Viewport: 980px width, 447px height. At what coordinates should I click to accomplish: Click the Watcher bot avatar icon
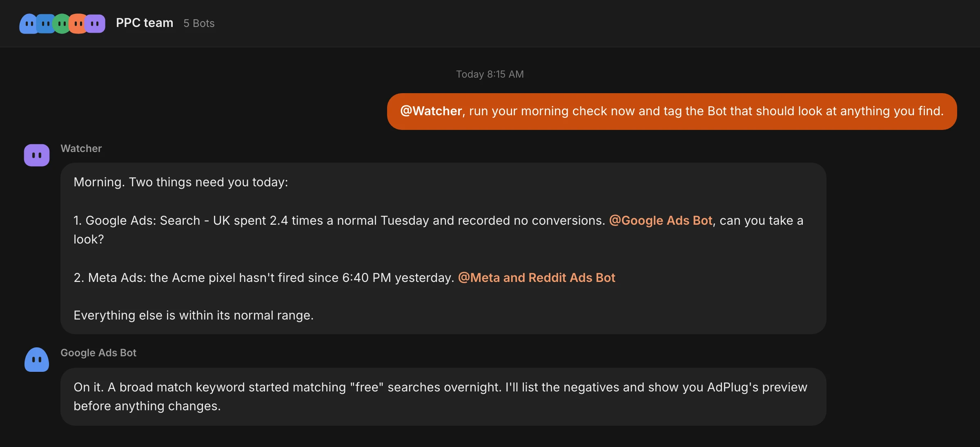[x=37, y=155]
